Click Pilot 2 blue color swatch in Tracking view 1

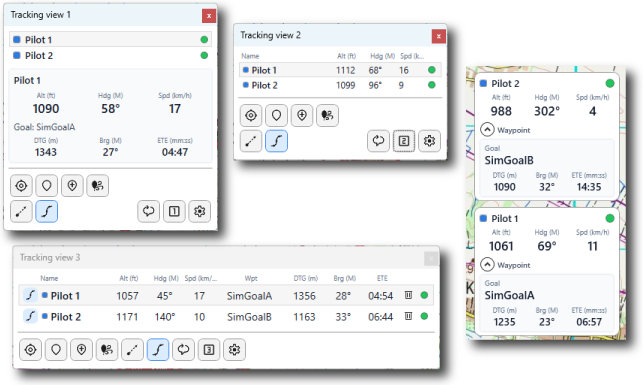17,55
